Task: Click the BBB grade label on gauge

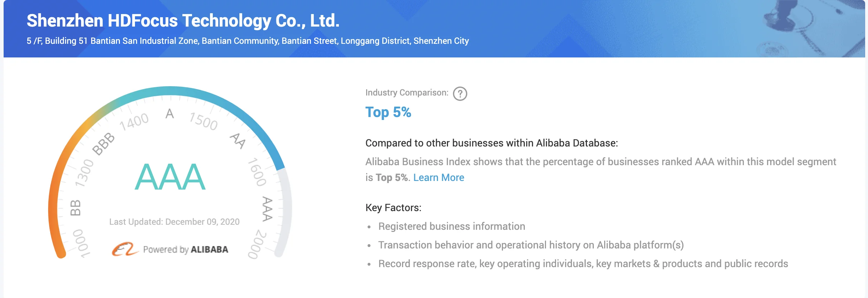Action: 103,143
